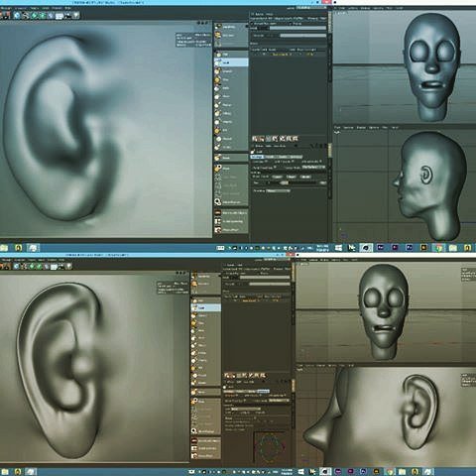Click Project Mesh in upper screenshot
The image size is (476, 476).
[231, 230]
